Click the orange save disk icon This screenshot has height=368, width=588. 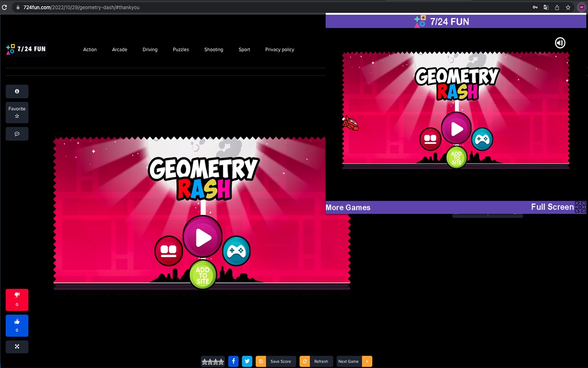point(261,361)
